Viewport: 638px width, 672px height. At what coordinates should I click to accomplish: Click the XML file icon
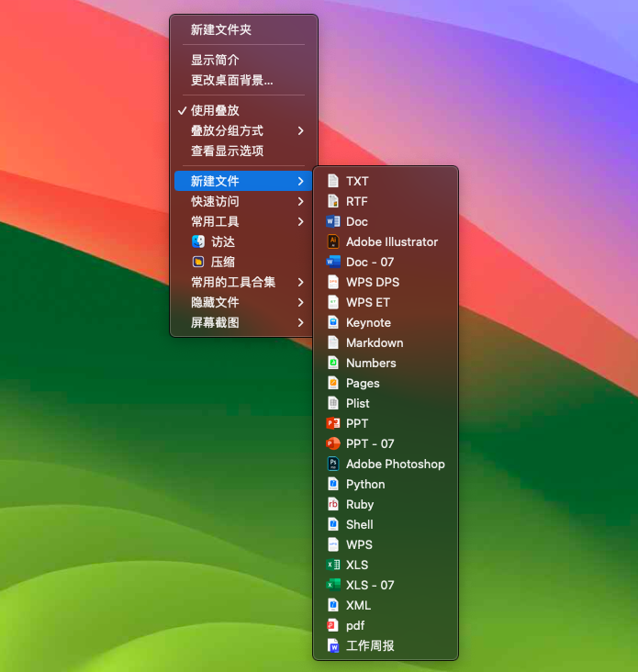(333, 605)
